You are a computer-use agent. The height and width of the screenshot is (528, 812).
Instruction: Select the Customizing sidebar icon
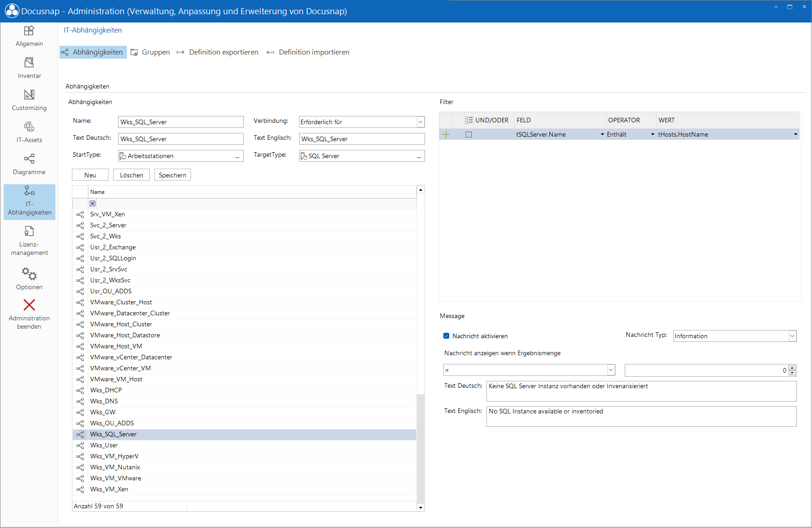pos(29,94)
